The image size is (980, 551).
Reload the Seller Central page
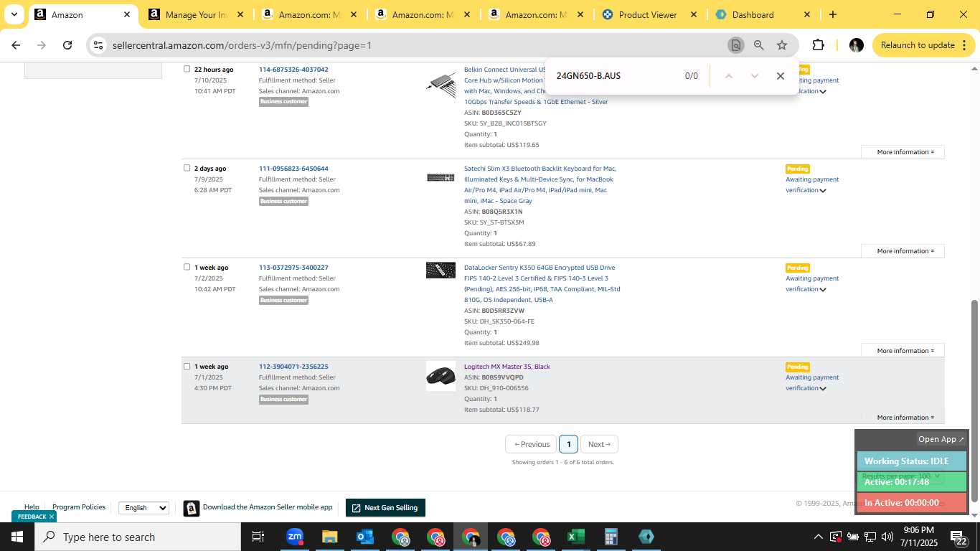point(67,45)
